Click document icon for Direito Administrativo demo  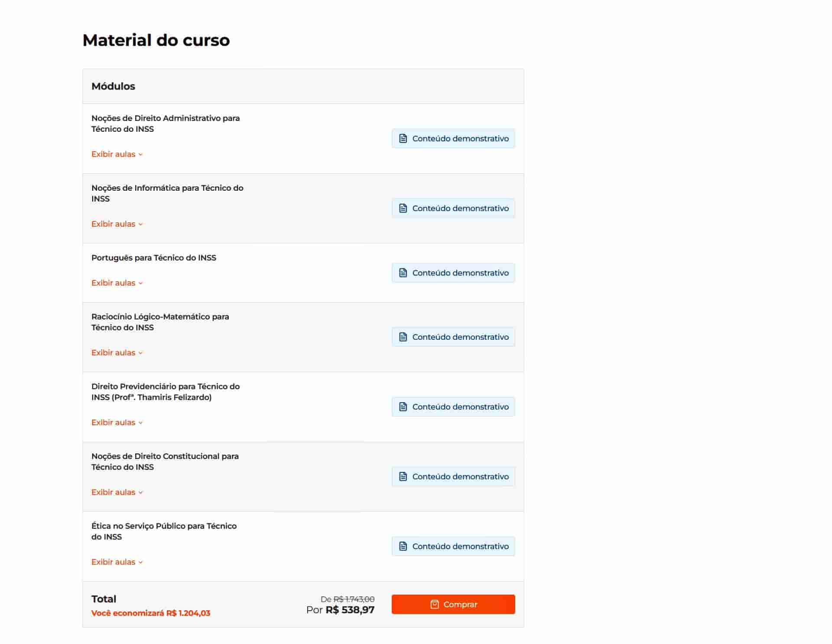pos(403,139)
